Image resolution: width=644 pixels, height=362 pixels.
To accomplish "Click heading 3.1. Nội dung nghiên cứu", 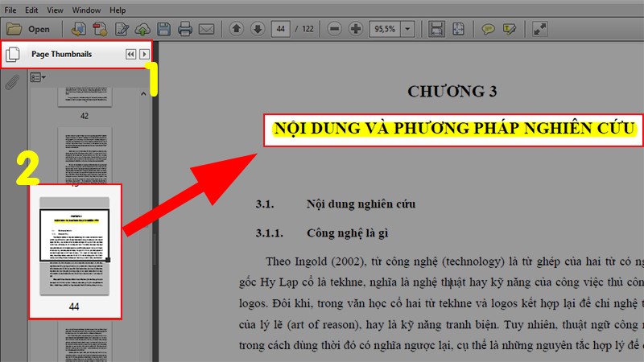I will 335,204.
